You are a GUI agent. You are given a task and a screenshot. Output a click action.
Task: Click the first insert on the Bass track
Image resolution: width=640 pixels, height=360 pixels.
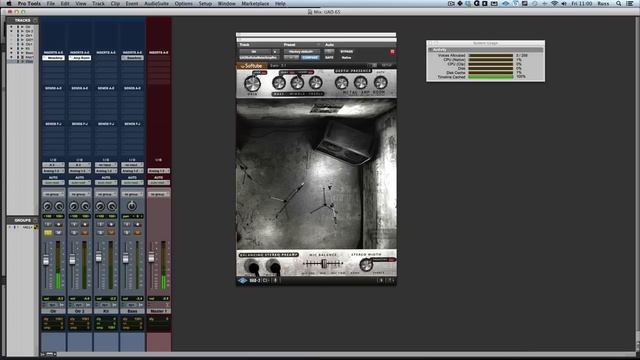[x=132, y=58]
